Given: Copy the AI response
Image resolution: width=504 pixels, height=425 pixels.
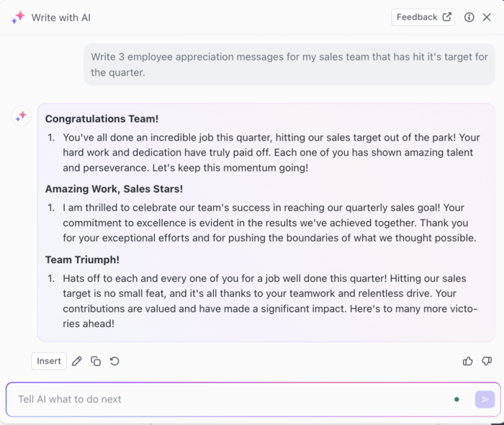Looking at the screenshot, I should (96, 362).
